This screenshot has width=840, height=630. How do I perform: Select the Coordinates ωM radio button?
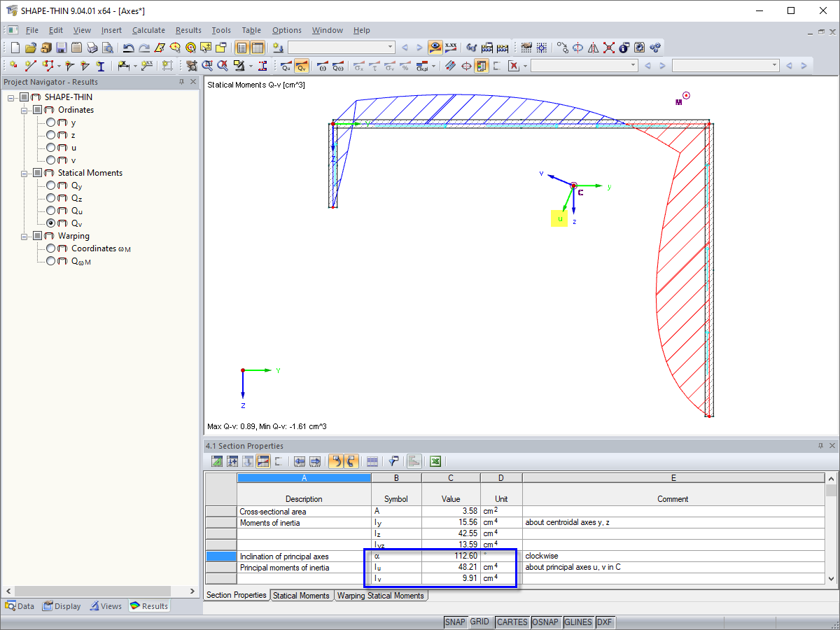51,248
